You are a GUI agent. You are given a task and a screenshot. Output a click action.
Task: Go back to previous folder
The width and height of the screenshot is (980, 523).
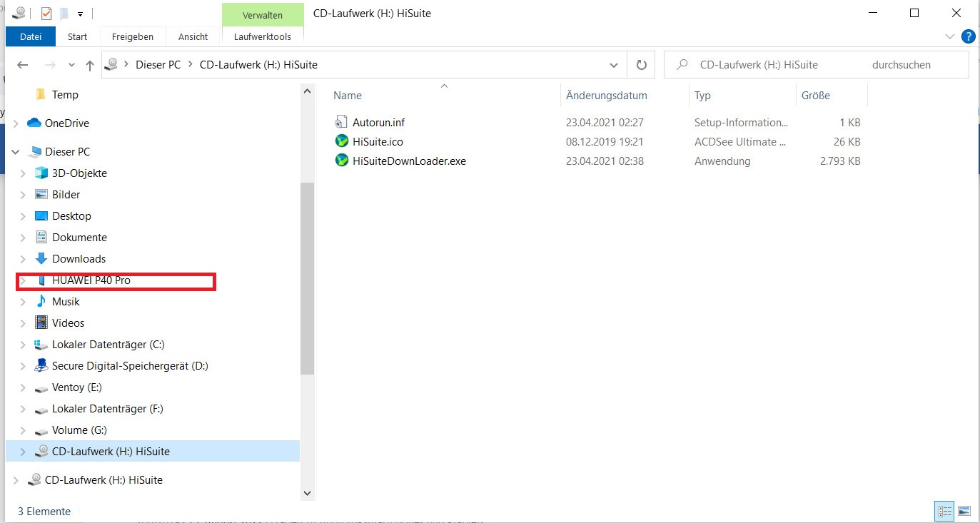click(22, 65)
